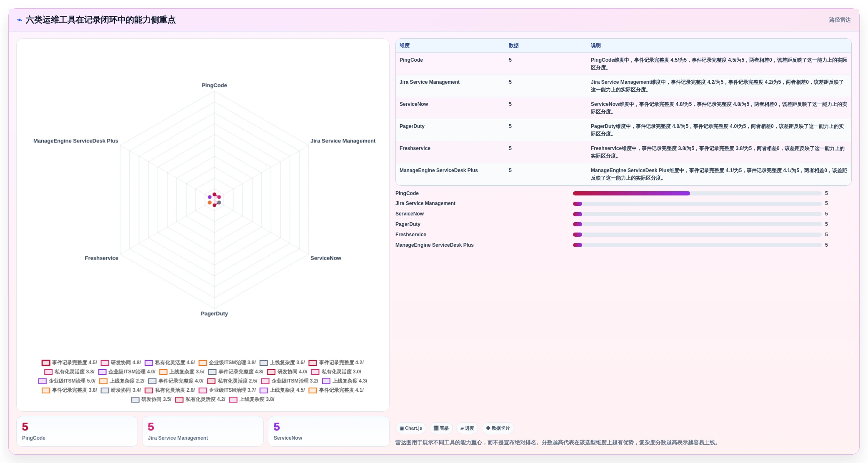Image resolution: width=868 pixels, height=463 pixels.
Task: Click the Chart.js chip icon
Action: coord(402,428)
